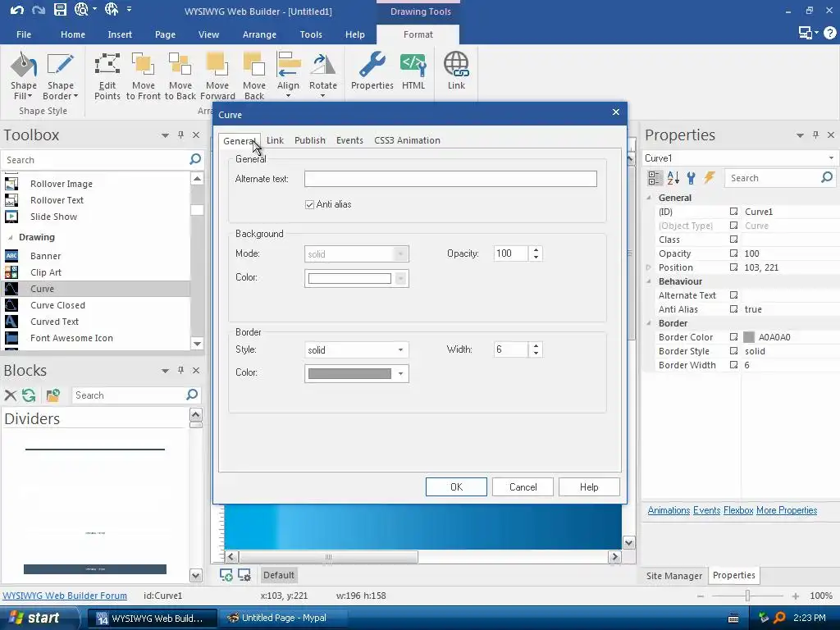Screen dimensions: 840x630
Task: Switch to the Publish tab
Action: point(309,140)
